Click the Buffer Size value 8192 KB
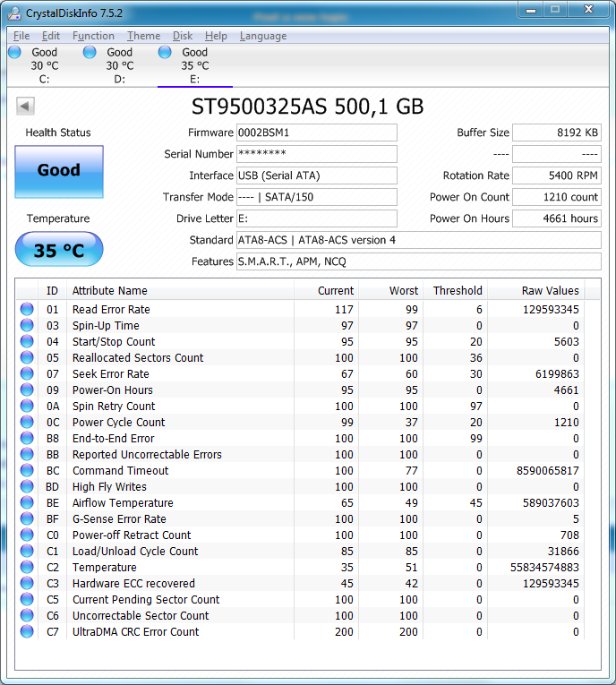This screenshot has height=685, width=616. tap(557, 133)
